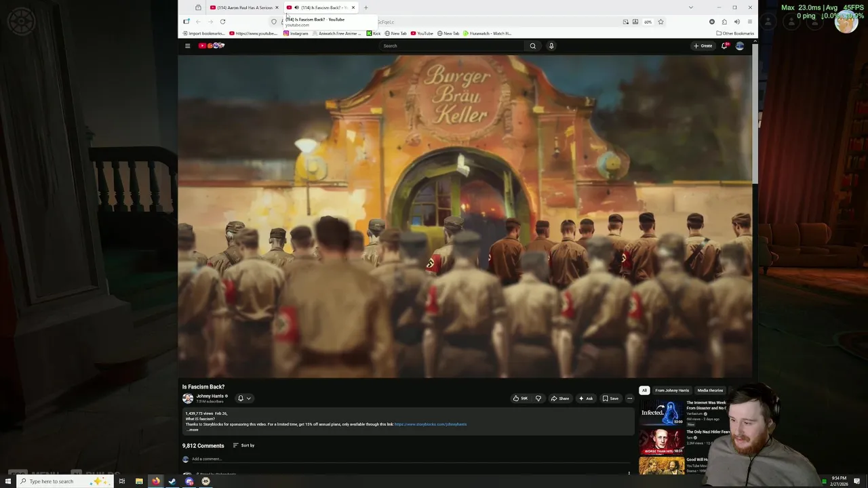Open the Firefox taskbar icon

pos(155,481)
